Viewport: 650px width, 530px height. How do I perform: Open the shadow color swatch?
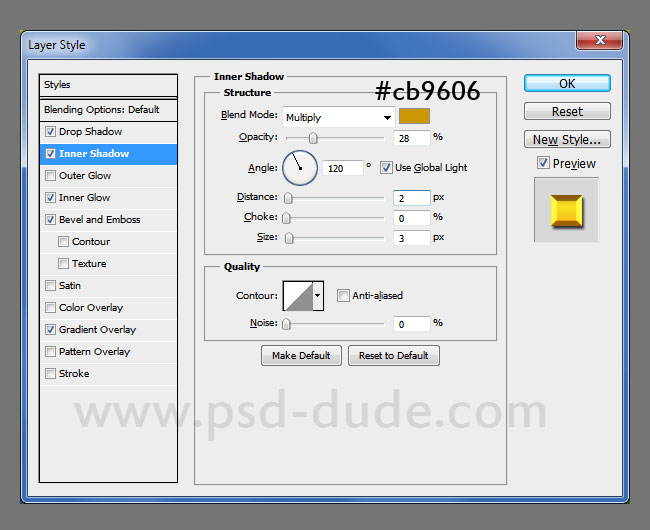414,116
